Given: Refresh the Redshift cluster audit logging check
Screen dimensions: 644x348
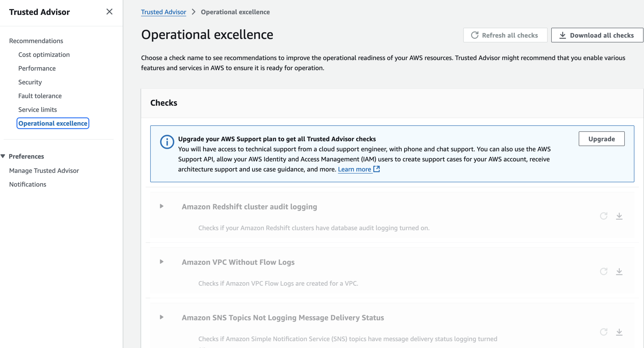Looking at the screenshot, I should (604, 216).
